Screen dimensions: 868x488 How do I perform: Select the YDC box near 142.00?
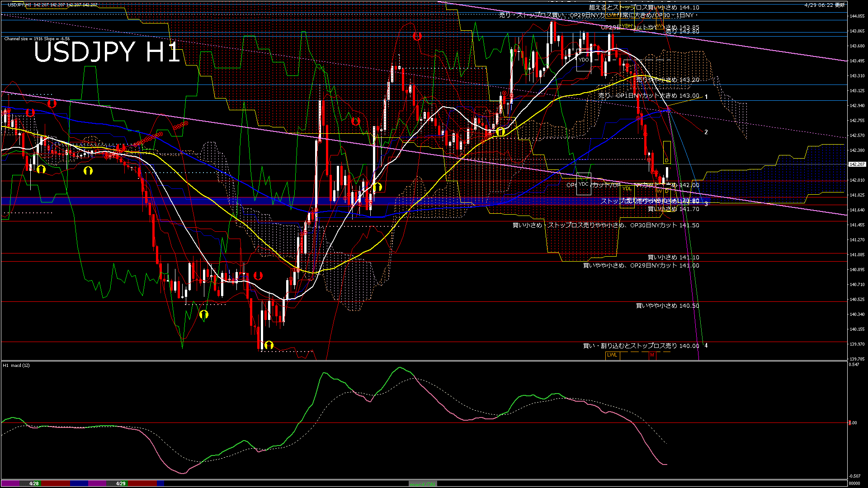pyautogui.click(x=584, y=184)
